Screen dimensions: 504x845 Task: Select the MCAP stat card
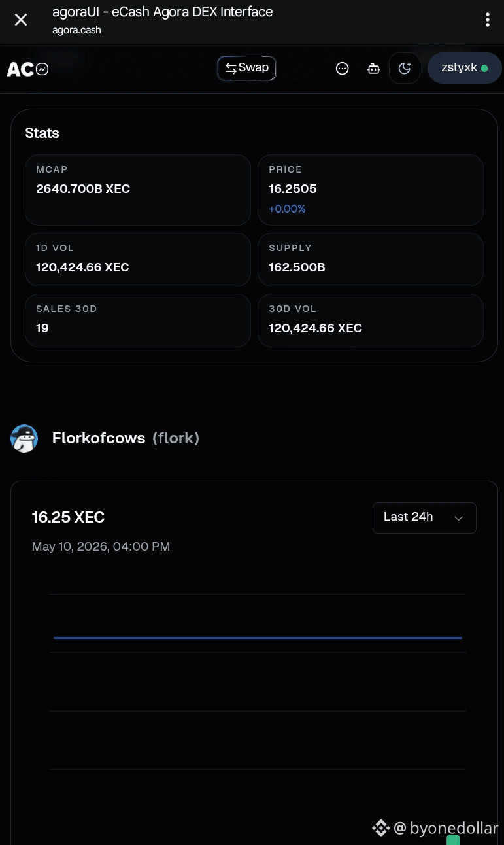[138, 190]
